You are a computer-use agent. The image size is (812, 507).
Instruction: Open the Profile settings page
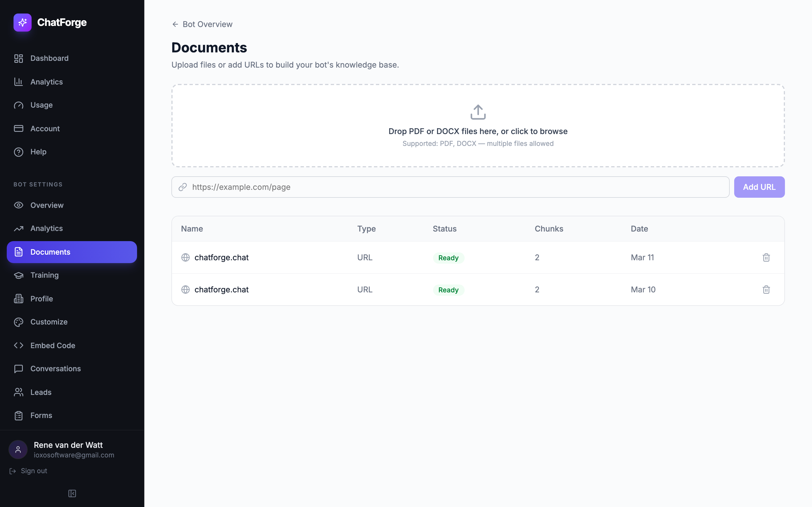42,299
